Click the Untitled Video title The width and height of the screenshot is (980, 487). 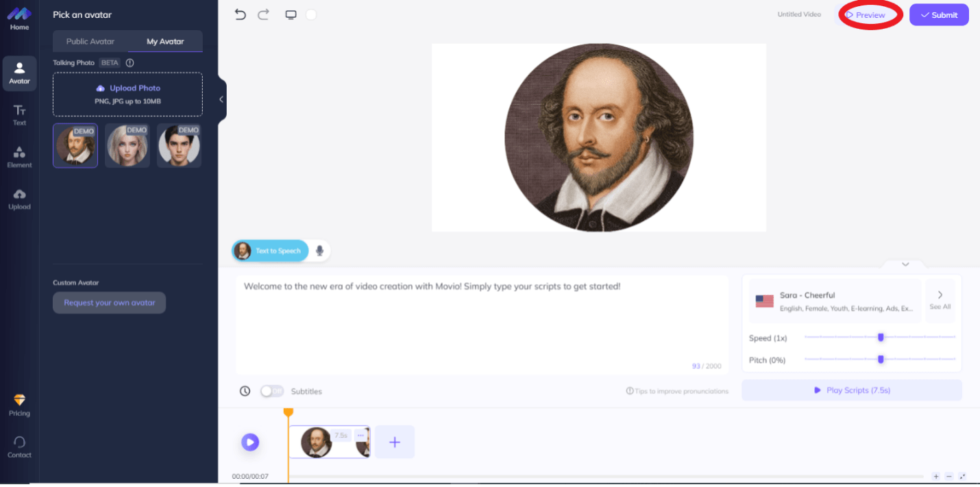(799, 14)
